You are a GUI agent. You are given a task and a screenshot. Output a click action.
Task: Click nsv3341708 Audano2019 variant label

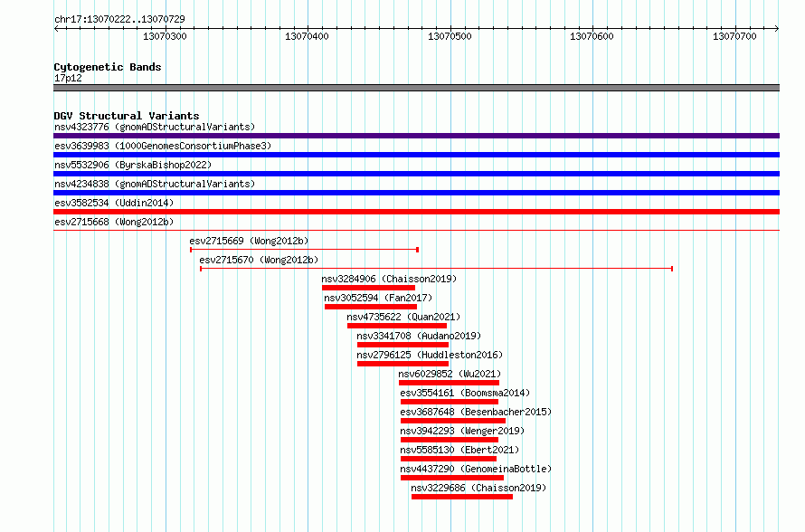[x=419, y=336]
